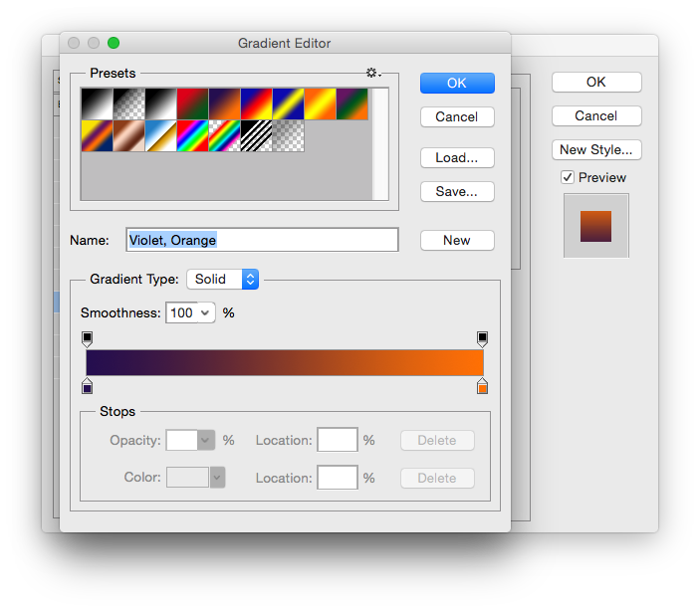Open the Presets gear menu
The image size is (700, 612).
point(373,74)
